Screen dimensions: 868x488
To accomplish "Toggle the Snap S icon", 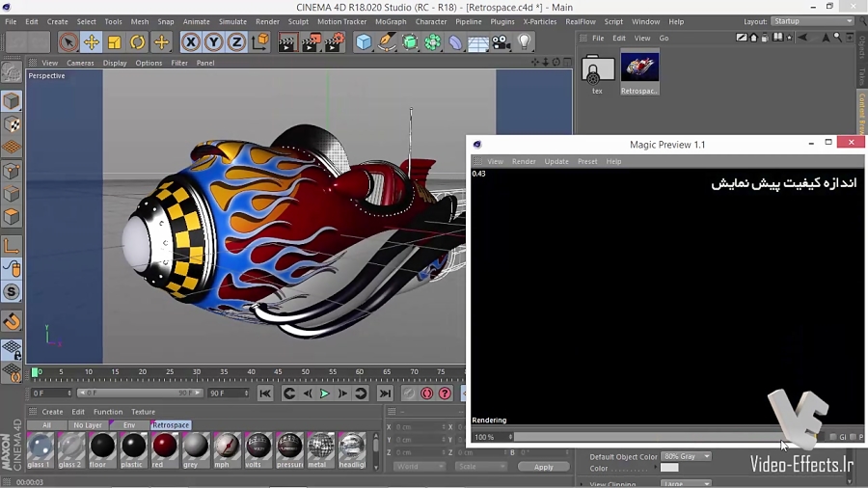I will point(11,291).
